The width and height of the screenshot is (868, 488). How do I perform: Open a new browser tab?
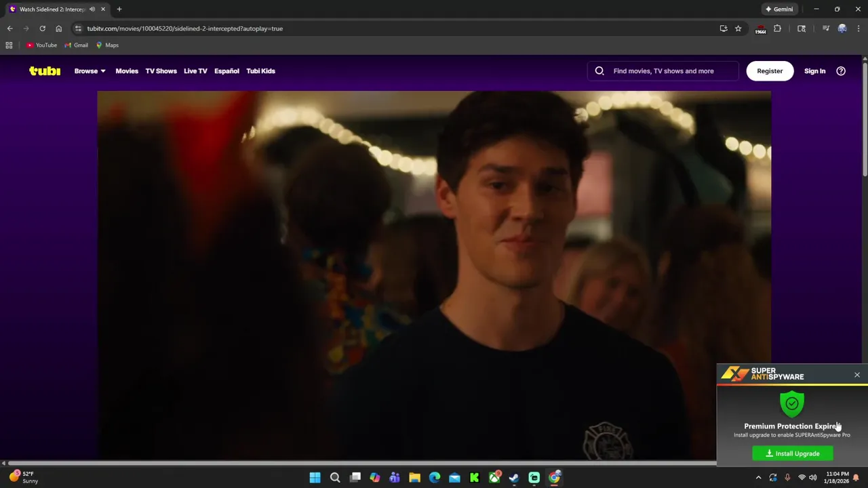pyautogui.click(x=119, y=9)
